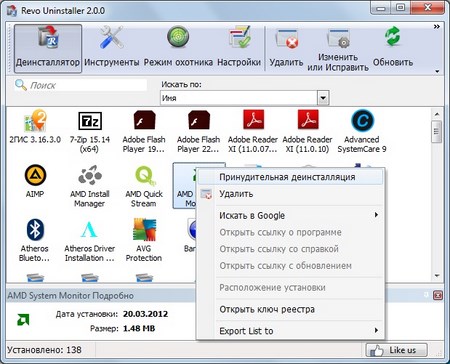Open the Искать в Google submenu

tap(290, 215)
